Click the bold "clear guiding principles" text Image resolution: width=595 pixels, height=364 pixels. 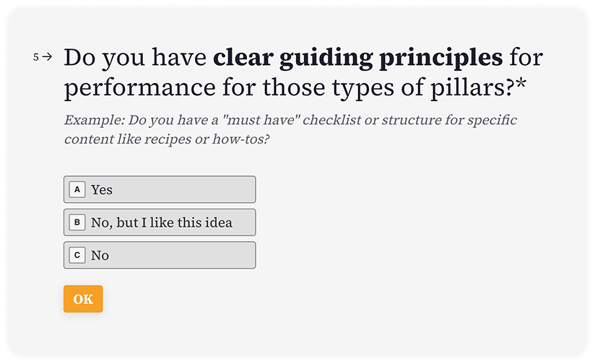click(357, 57)
